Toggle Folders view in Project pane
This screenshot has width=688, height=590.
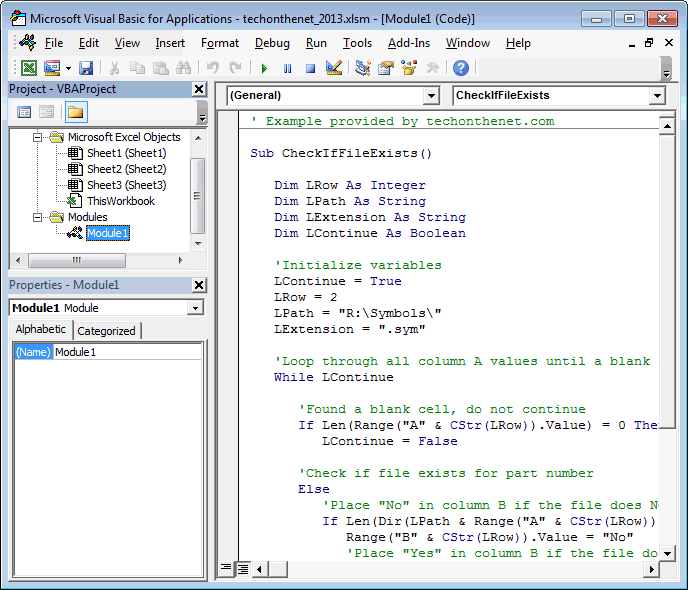click(x=76, y=112)
